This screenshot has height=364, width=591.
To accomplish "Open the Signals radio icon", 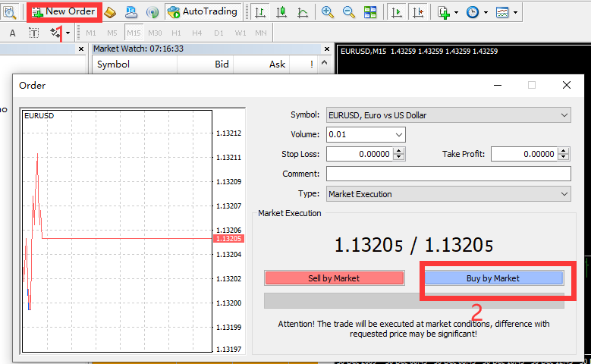I will (x=152, y=12).
